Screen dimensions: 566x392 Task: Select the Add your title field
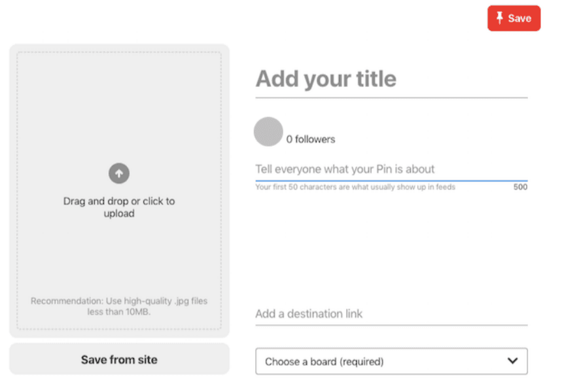(x=391, y=79)
